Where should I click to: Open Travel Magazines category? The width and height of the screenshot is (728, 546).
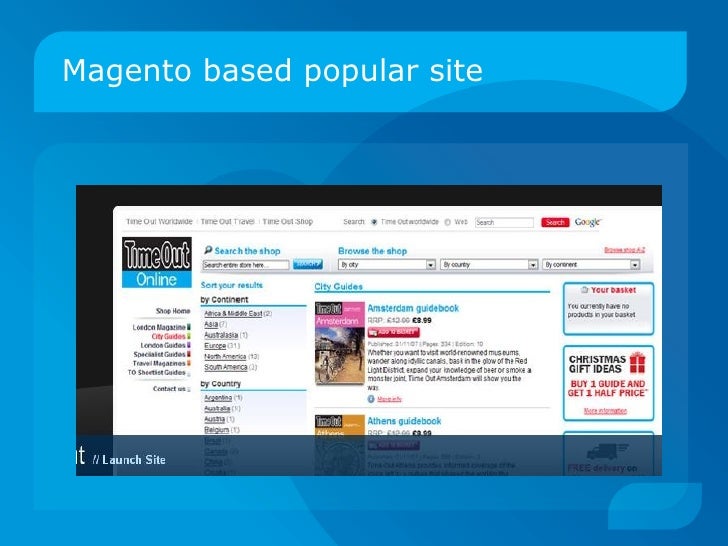[x=159, y=363]
